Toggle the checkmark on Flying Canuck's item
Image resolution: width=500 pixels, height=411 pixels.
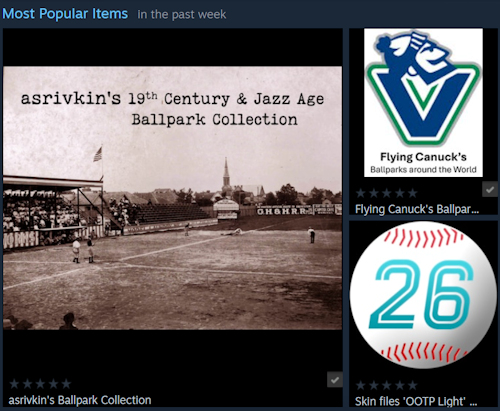(x=490, y=189)
